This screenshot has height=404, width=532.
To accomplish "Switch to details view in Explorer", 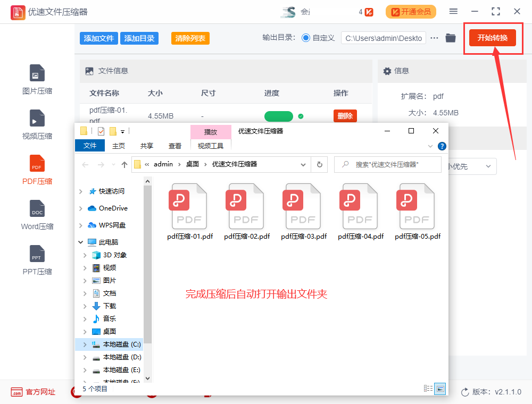I will (428, 389).
